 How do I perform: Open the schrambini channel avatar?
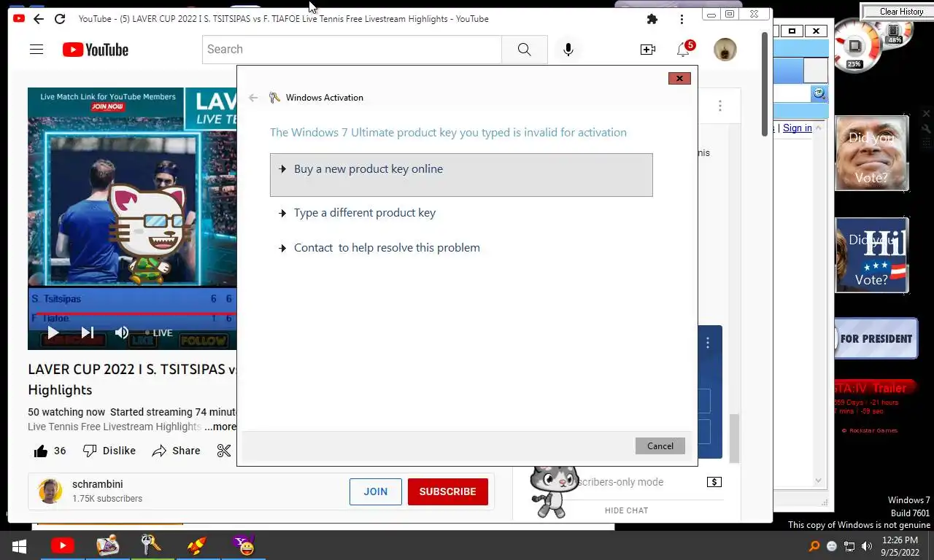(50, 491)
